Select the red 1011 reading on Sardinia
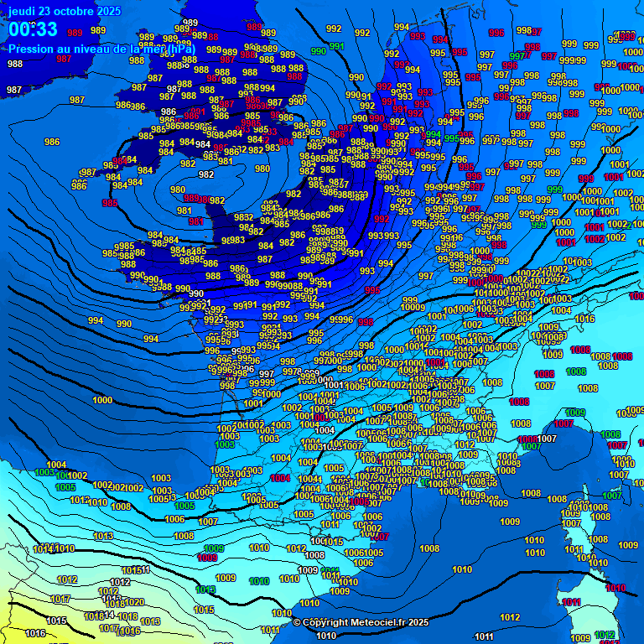 [572, 602]
